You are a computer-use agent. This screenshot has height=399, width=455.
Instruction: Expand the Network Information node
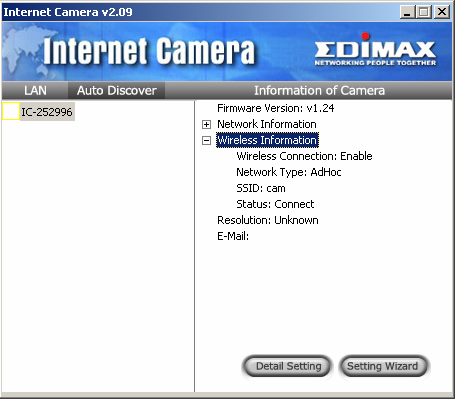[206, 124]
